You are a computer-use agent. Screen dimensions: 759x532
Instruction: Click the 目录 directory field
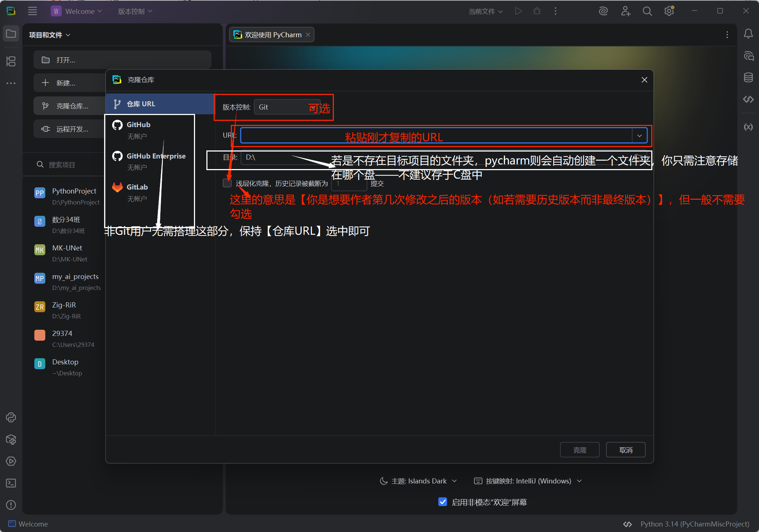coord(443,157)
